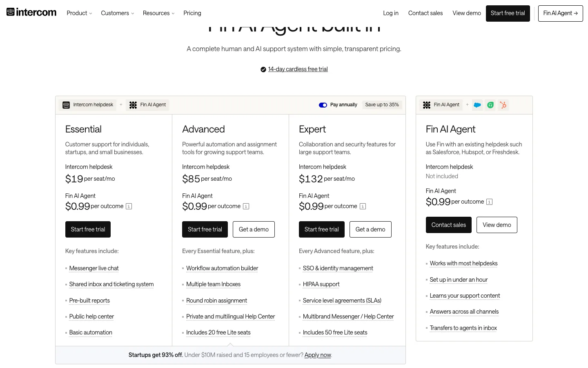Open info icon next to Expert per outcome
Viewport: 588px width, 368px height.
pyautogui.click(x=363, y=206)
